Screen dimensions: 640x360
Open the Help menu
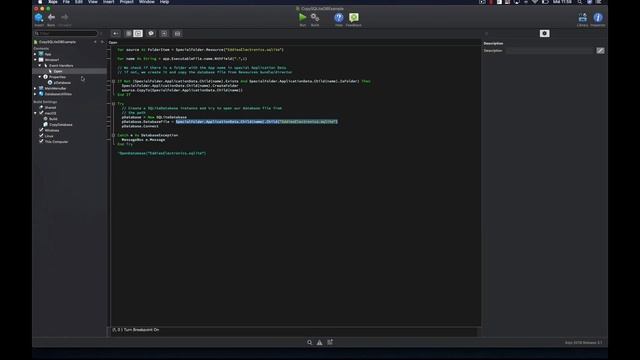tap(164, 2)
